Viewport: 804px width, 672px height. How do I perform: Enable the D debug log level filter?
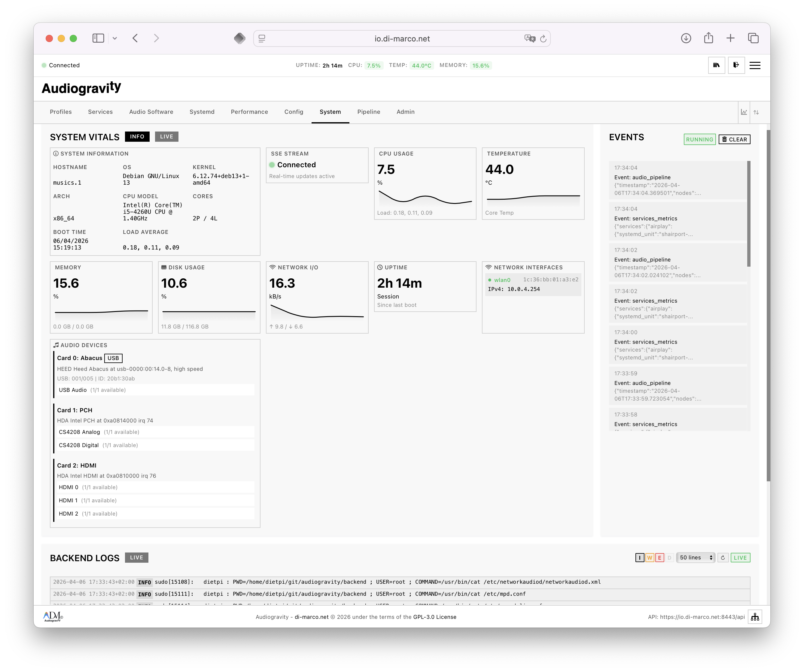[669, 558]
